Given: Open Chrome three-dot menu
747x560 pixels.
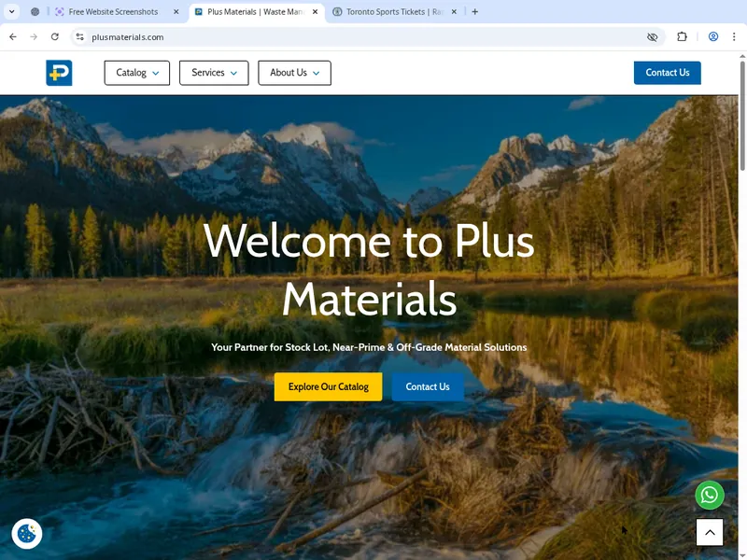Looking at the screenshot, I should (x=734, y=36).
